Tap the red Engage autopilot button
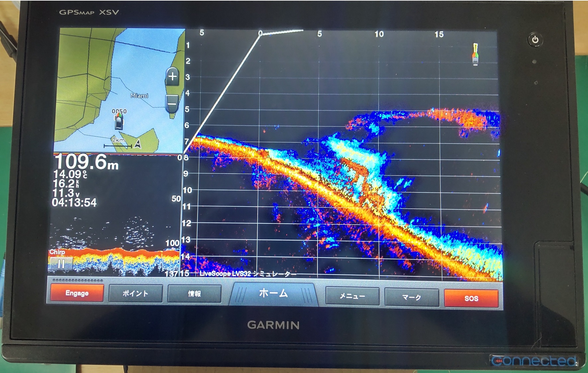This screenshot has width=588, height=373. point(77,293)
